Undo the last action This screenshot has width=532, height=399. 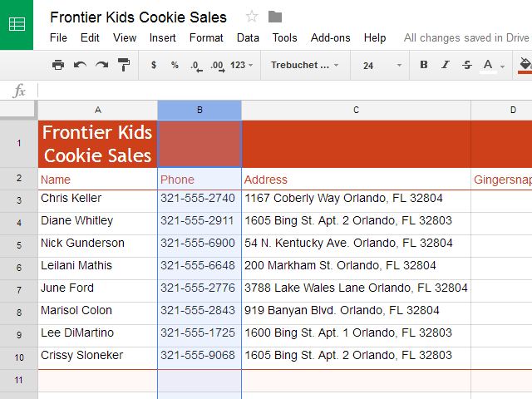pos(80,65)
